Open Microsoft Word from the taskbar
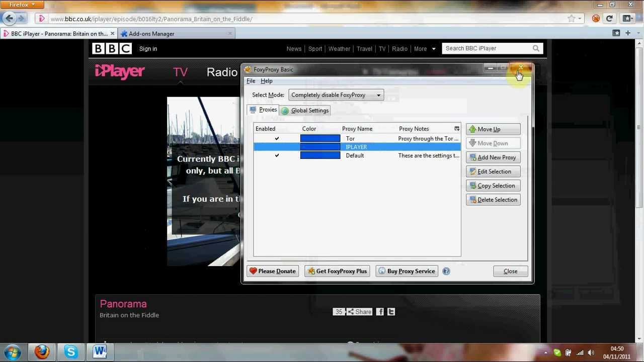Image resolution: width=644 pixels, height=362 pixels. (99, 352)
